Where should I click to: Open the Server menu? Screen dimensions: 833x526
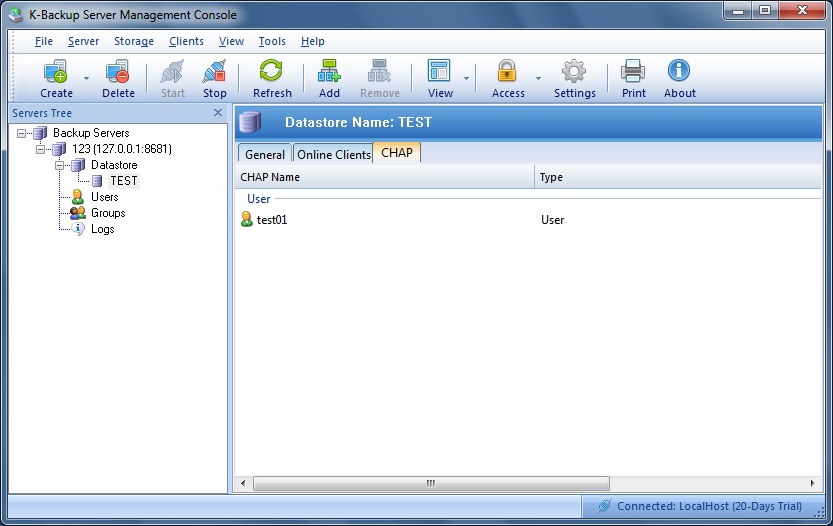(x=83, y=41)
